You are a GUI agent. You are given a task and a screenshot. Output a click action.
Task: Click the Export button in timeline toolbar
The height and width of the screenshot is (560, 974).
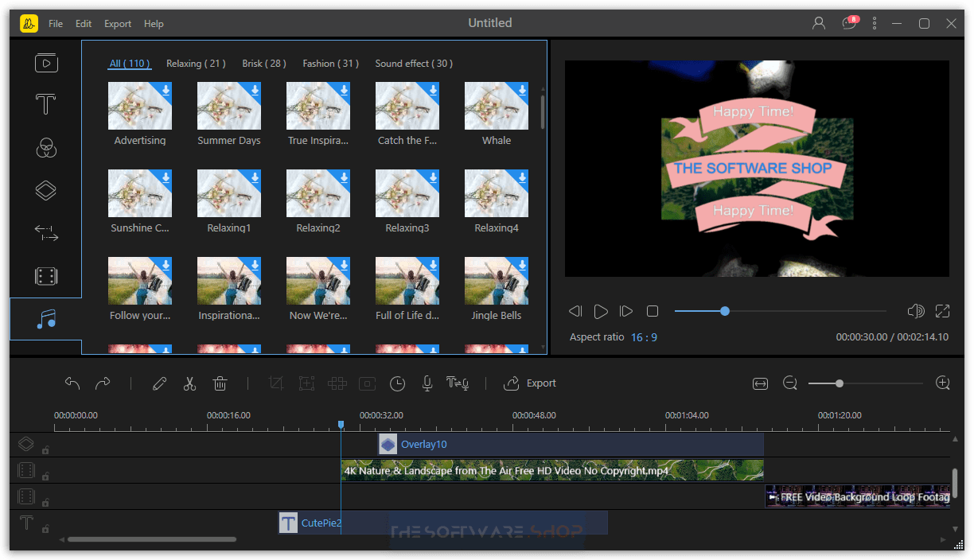coord(530,383)
